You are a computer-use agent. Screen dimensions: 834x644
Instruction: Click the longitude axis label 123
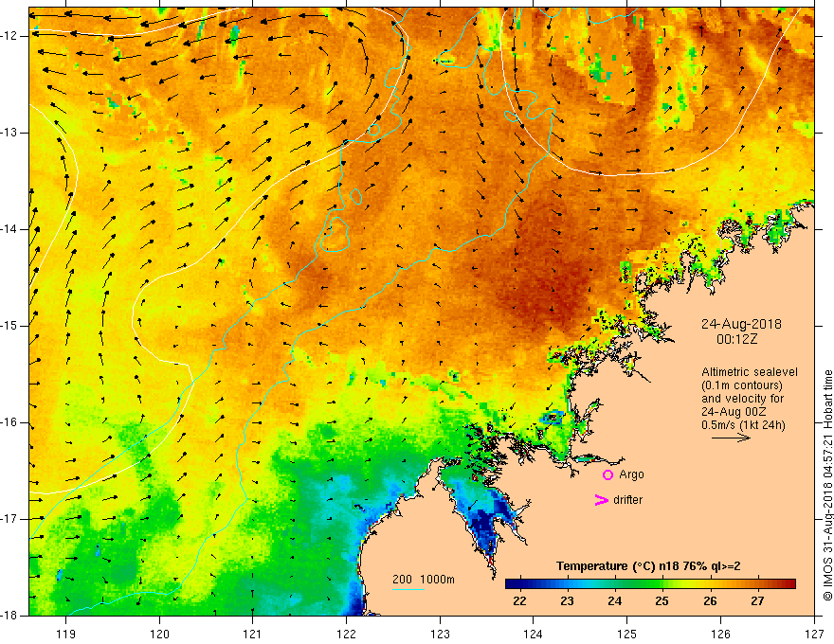440,634
